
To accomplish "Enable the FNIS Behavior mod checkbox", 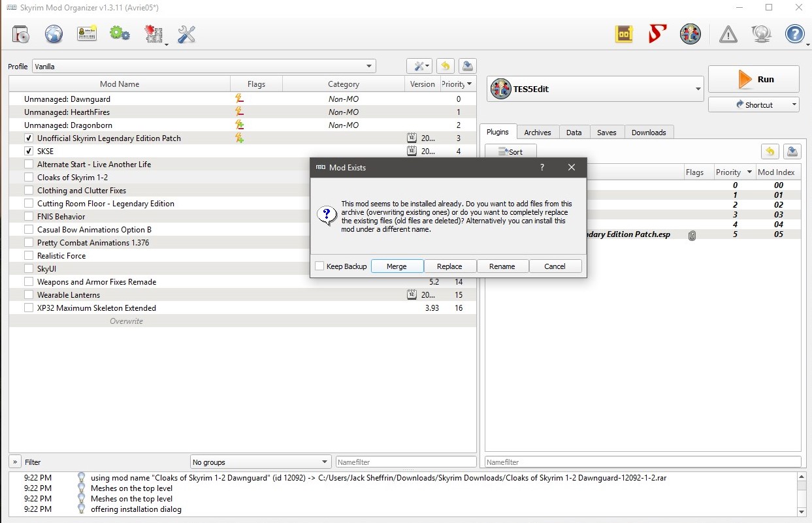I will pos(29,217).
